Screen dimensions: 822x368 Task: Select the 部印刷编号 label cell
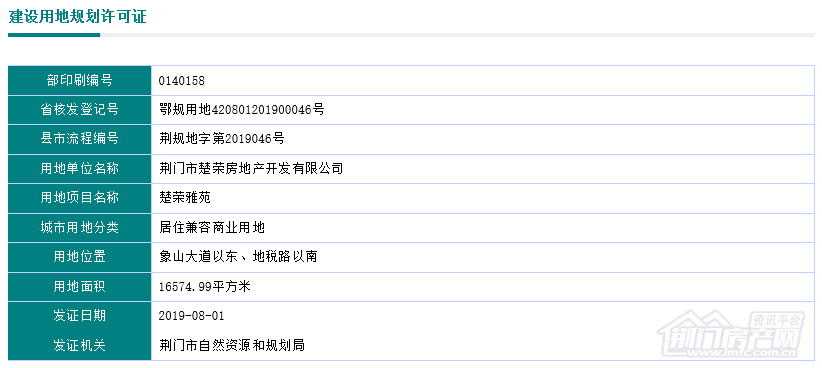(x=80, y=81)
